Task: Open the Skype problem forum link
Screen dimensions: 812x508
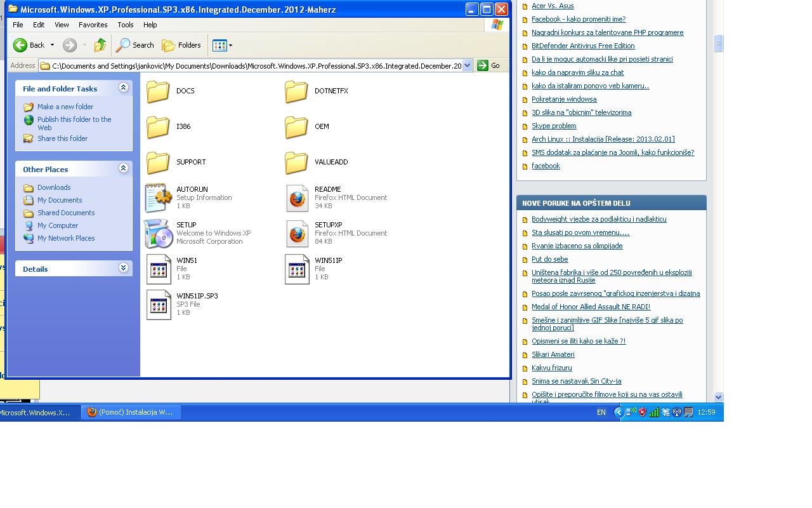Action: 554,126
